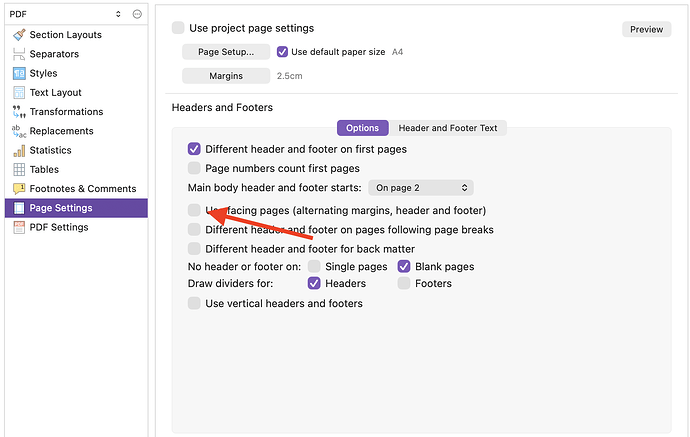690x437 pixels.
Task: Select Page Settings in the sidebar
Action: tap(76, 208)
